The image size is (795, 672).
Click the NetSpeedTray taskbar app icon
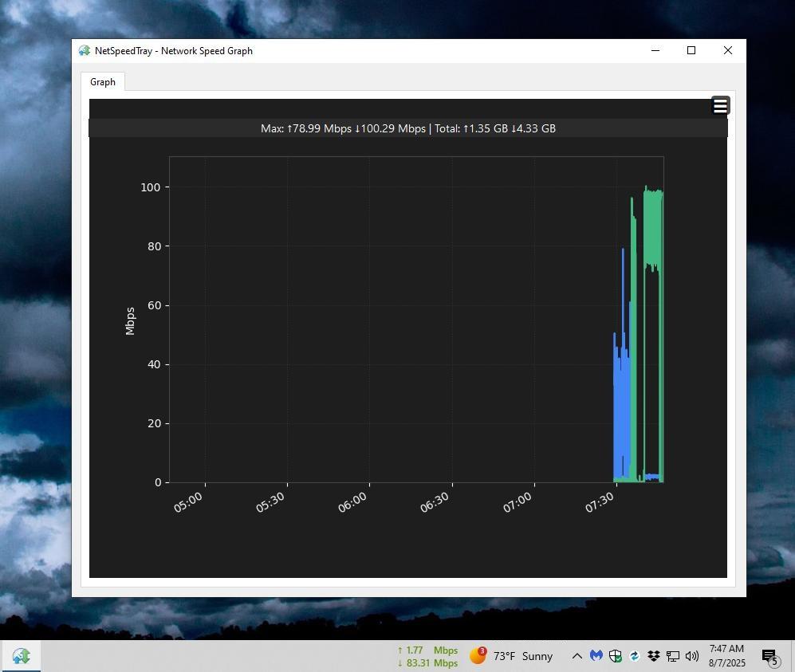pos(21,656)
